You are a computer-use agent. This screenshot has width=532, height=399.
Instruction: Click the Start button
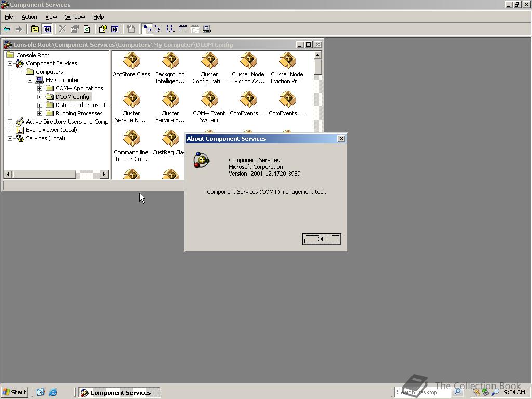[14, 392]
